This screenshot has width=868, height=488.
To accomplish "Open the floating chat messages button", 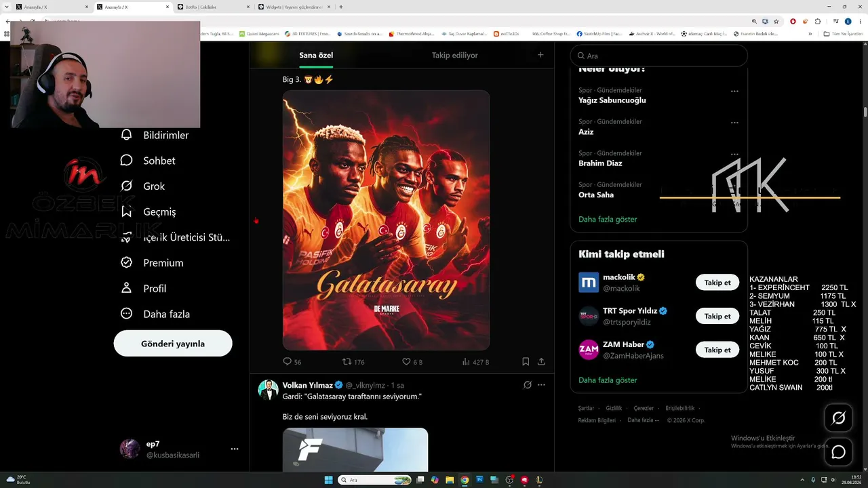I will [839, 452].
